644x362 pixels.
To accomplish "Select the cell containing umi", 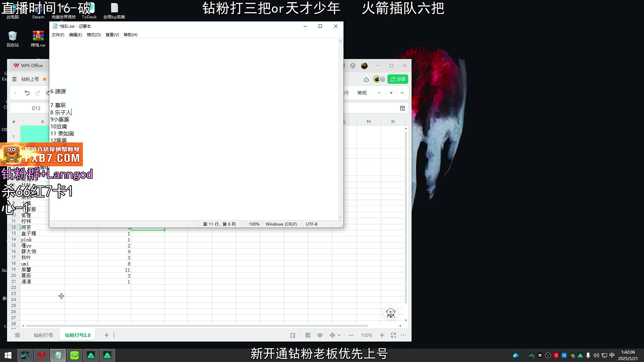I will [42, 264].
